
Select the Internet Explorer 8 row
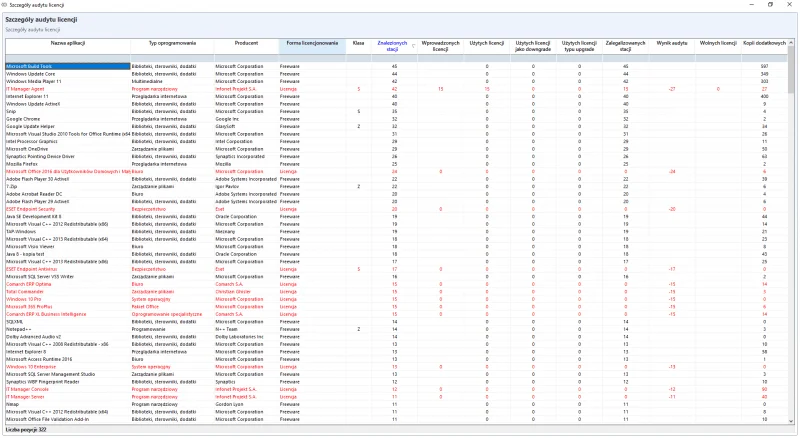pos(396,352)
